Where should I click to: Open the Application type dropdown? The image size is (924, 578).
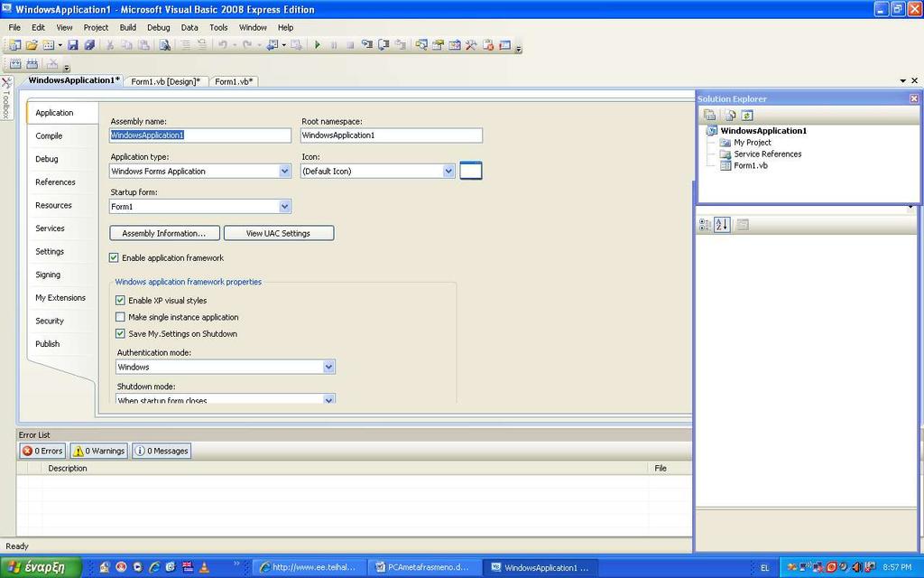pos(284,171)
